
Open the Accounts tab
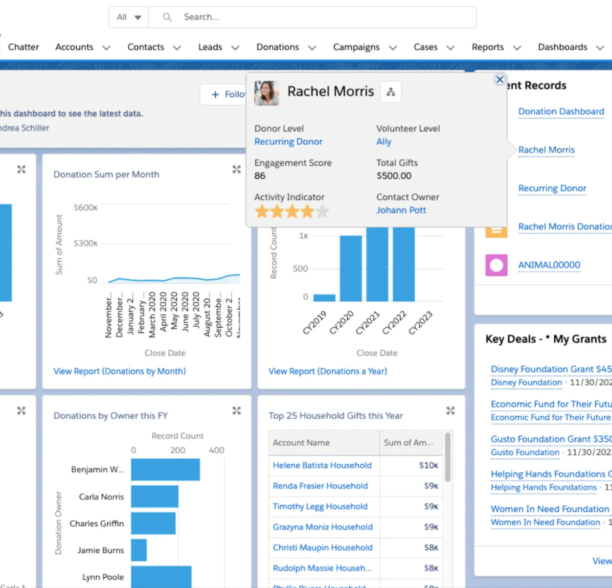point(74,47)
